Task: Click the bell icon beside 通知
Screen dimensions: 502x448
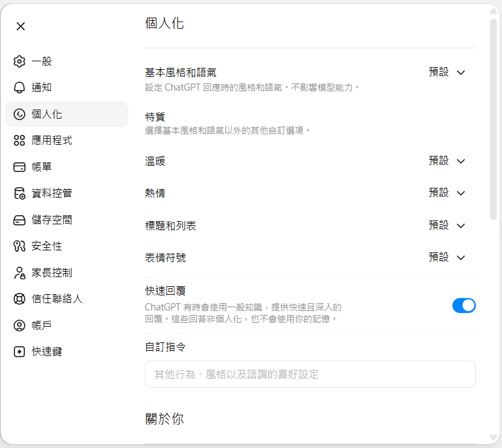Action: click(x=19, y=87)
